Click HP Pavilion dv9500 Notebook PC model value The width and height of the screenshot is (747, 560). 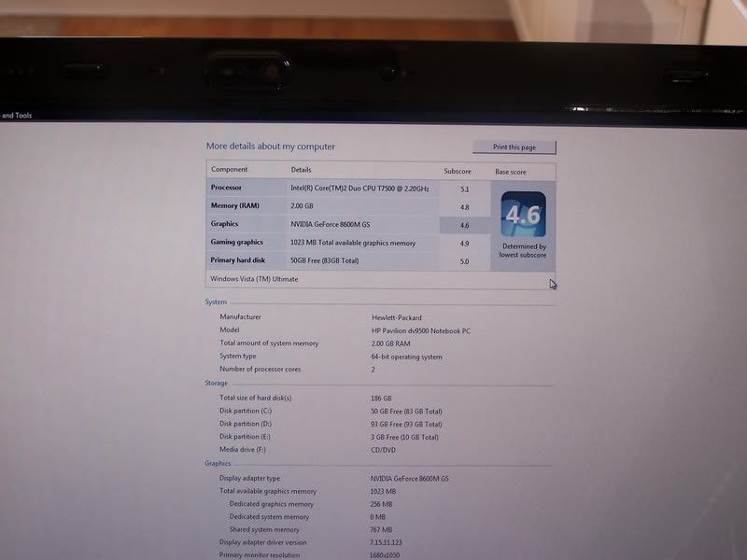pyautogui.click(x=421, y=330)
